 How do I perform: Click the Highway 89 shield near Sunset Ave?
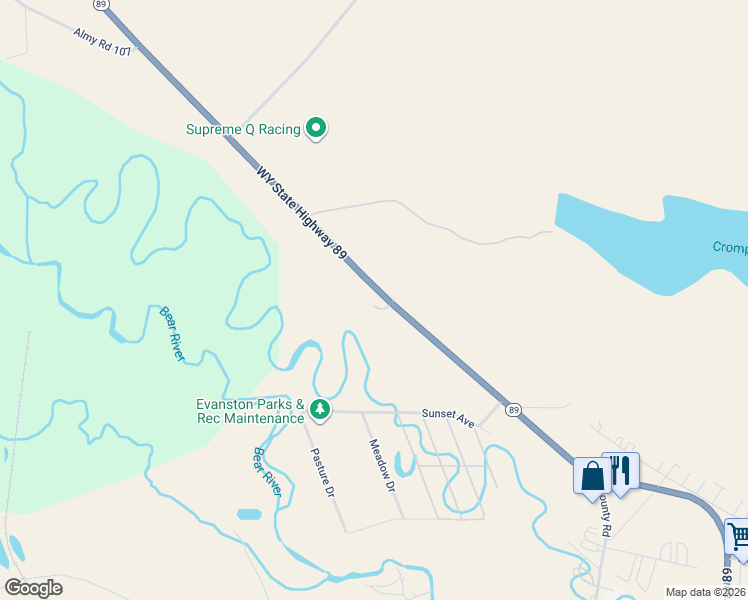pos(513,410)
